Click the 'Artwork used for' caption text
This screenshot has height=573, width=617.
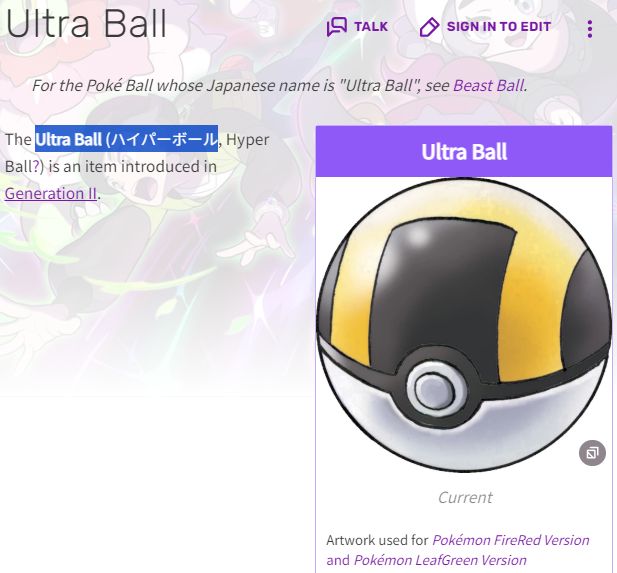[377, 540]
